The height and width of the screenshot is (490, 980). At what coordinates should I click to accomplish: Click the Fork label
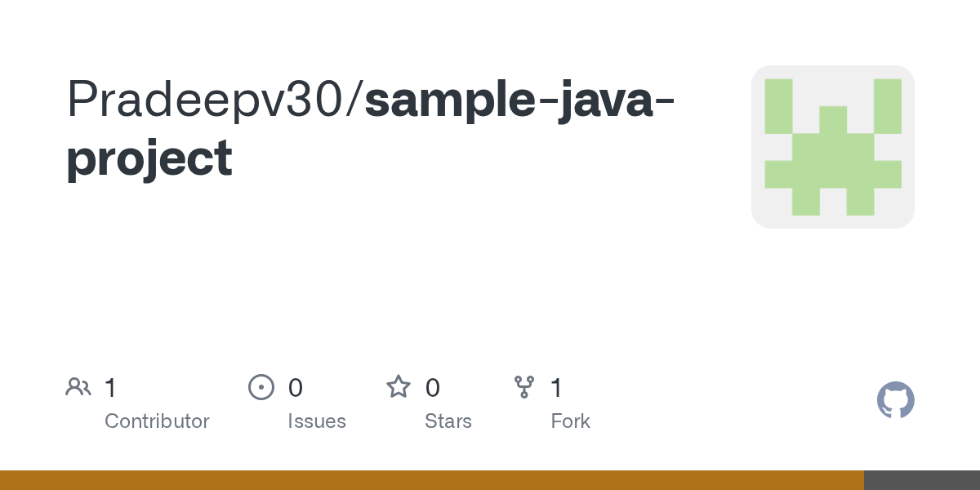tap(570, 421)
